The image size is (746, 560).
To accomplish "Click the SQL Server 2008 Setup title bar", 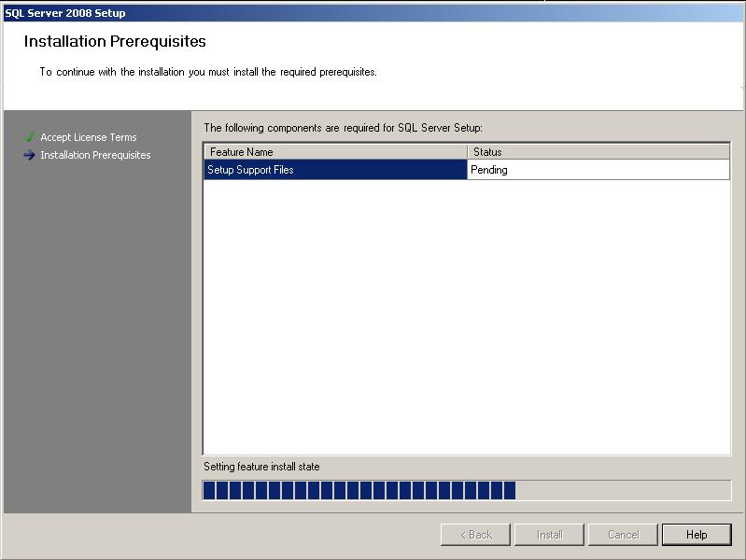I will pos(373,13).
